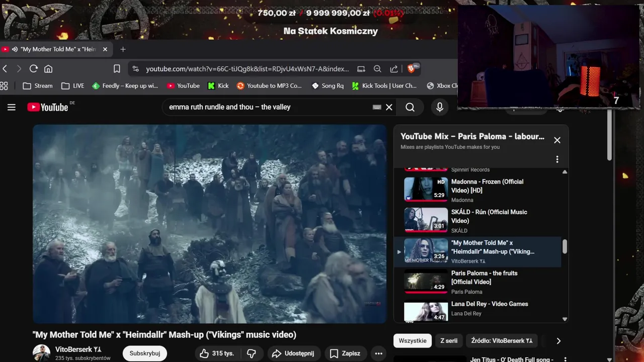Open Youtube to MP3 Converter bookmark
Screen dimensions: 644x362
point(269,86)
